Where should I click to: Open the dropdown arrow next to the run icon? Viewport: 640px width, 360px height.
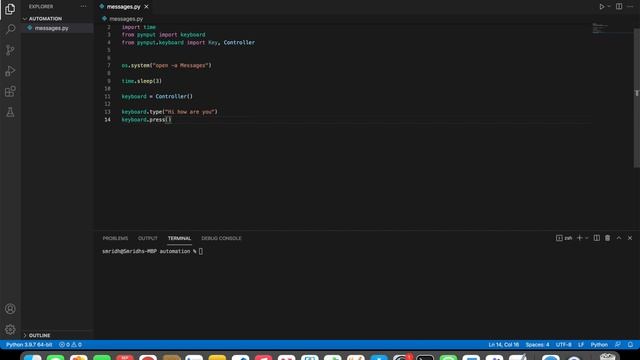(x=609, y=7)
